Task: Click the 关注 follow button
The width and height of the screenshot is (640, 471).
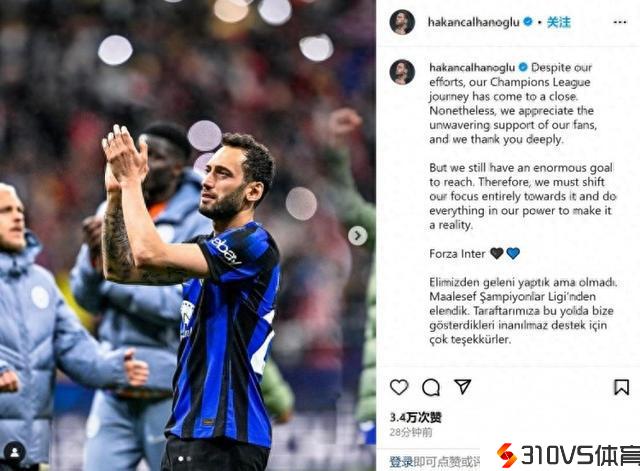Action: (558, 22)
